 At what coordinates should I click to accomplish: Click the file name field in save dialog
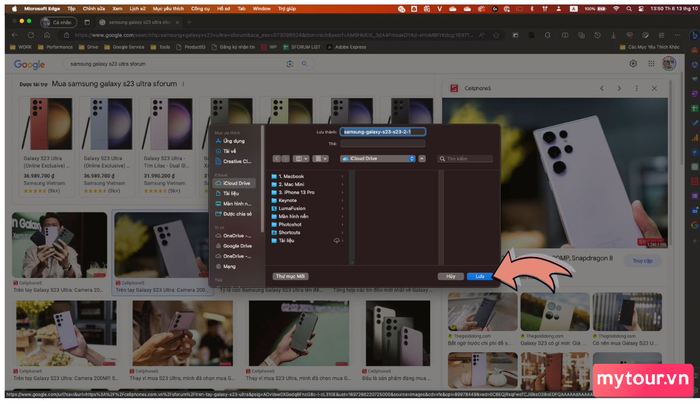coord(383,132)
